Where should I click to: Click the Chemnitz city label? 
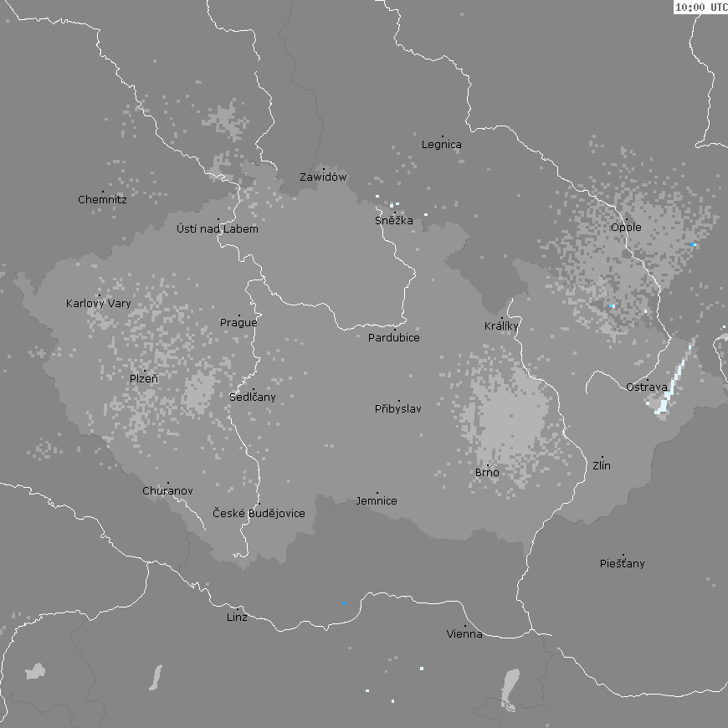102,199
